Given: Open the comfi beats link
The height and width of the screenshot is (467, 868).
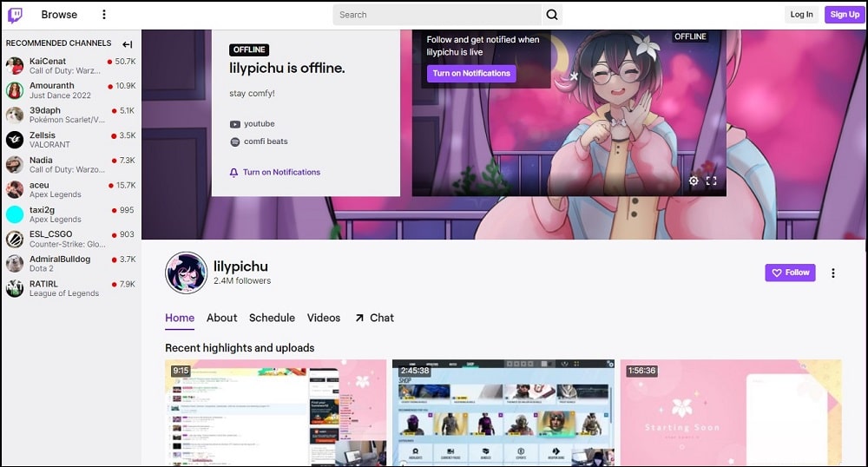Looking at the screenshot, I should click(x=266, y=141).
